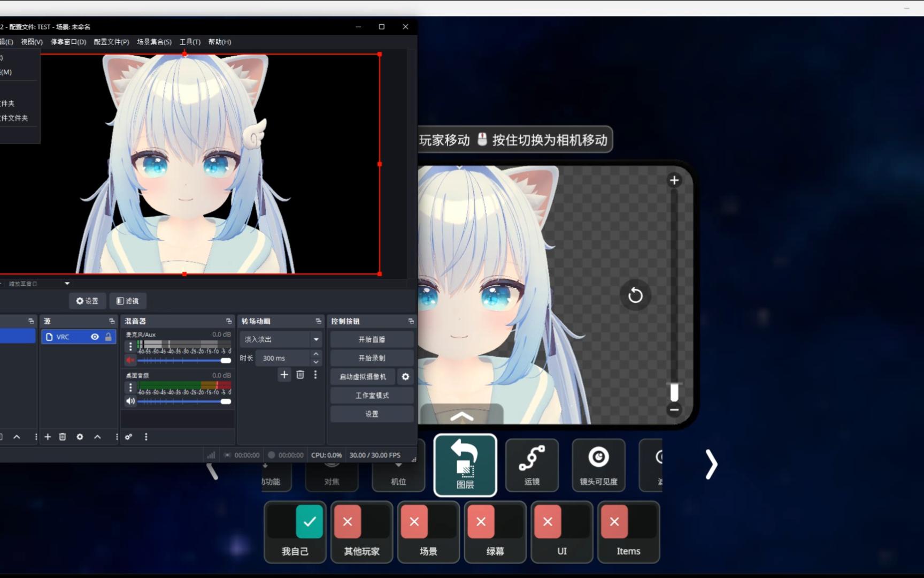Mute the 桌面音频 speaker icon

point(130,401)
